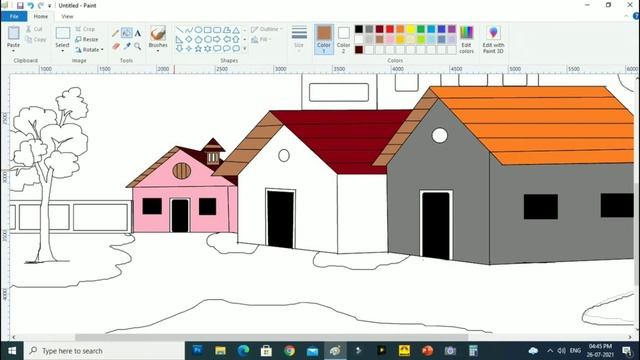This screenshot has height=360, width=640.
Task: Open the Size line thickness dropdown
Action: 299,39
